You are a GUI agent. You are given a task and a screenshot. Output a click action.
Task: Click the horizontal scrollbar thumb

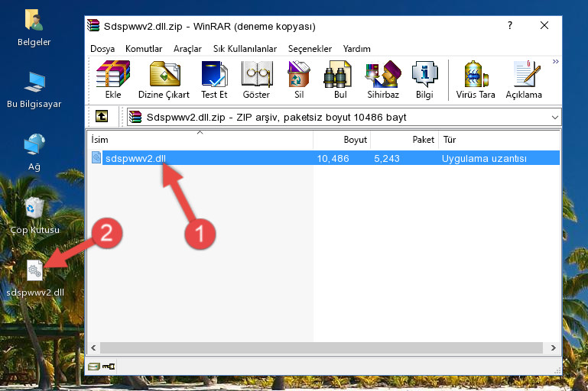pyautogui.click(x=321, y=347)
